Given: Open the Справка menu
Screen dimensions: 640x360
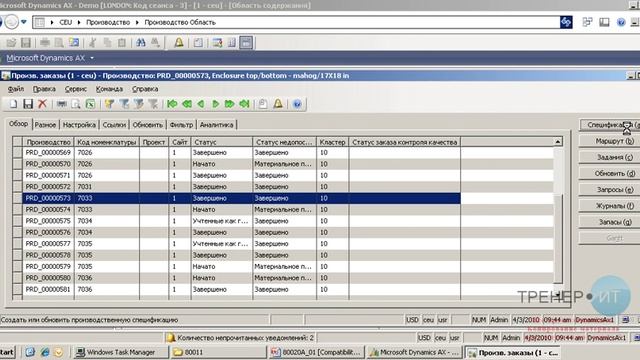Looking at the screenshot, I should [x=145, y=89].
